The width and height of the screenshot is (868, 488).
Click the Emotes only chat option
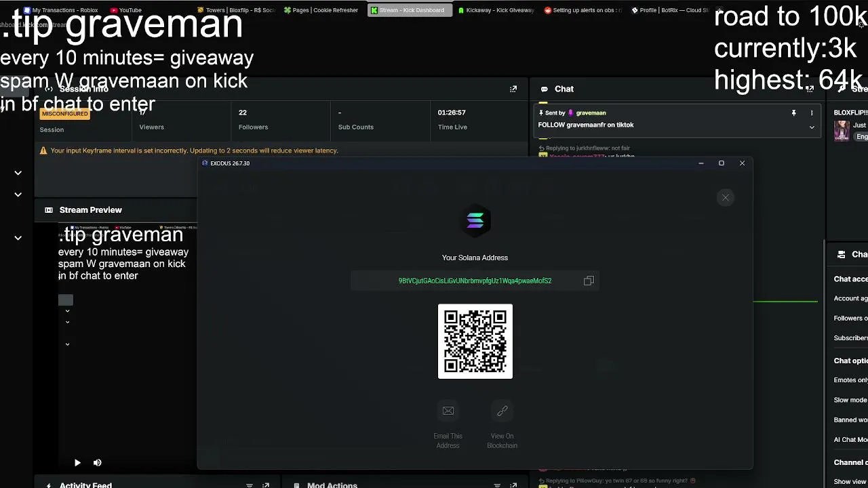tap(850, 380)
